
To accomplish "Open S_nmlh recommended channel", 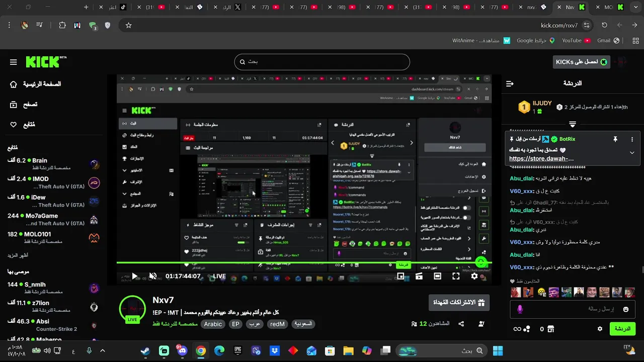I will [x=53, y=288].
